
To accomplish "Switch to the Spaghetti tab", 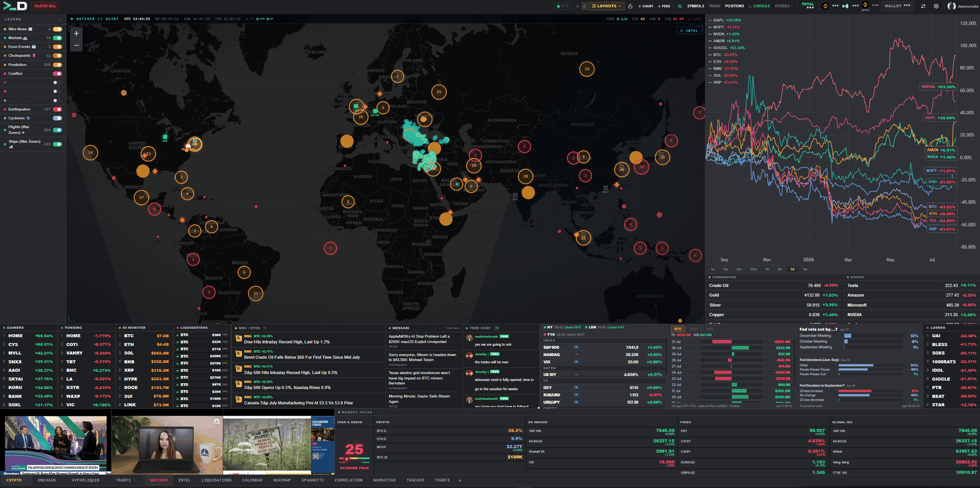I will (x=313, y=480).
